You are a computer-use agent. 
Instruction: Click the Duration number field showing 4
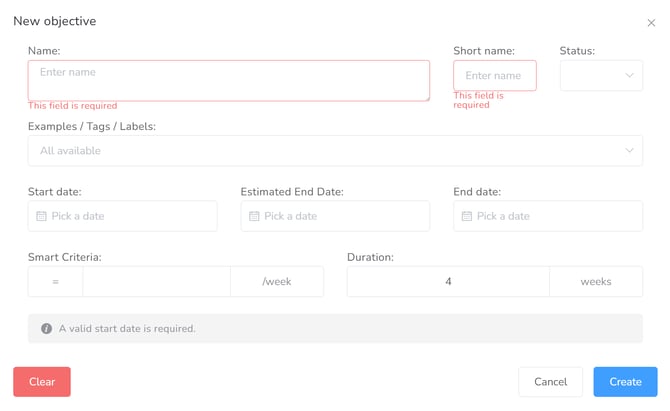[x=448, y=282]
